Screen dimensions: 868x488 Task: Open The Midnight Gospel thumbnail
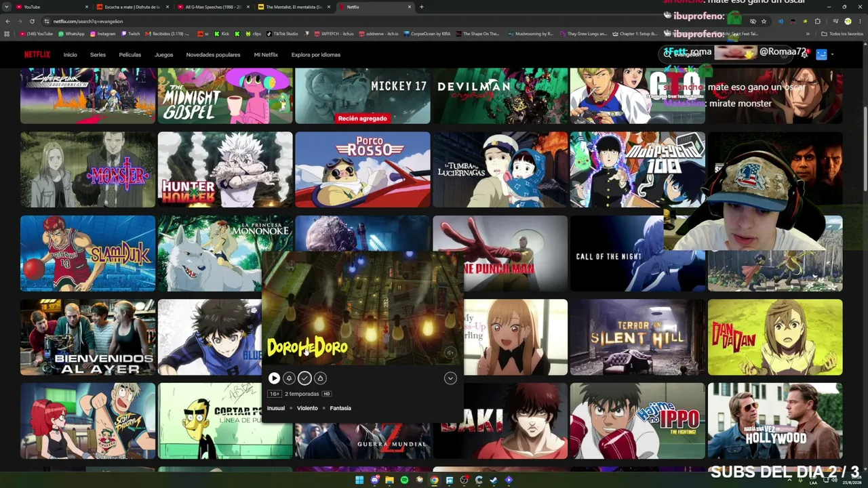coord(225,96)
